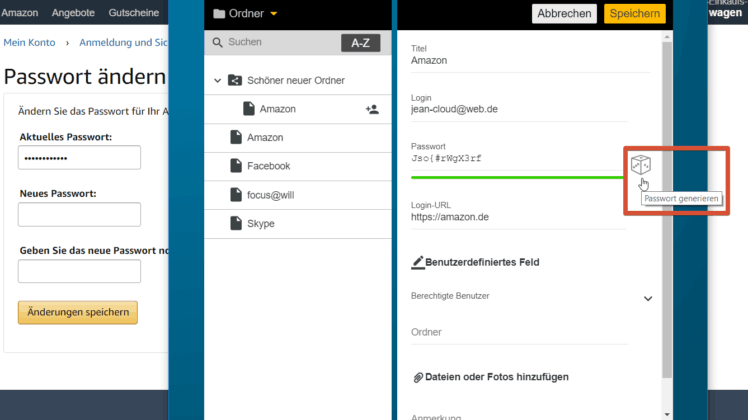
Task: Click the scrollbar up arrow
Action: coord(667,37)
